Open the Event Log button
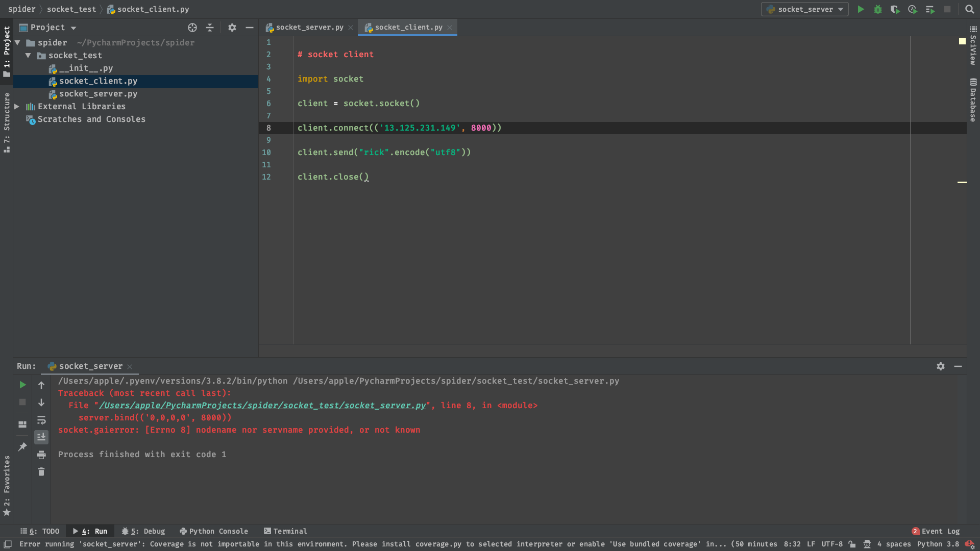 click(936, 531)
